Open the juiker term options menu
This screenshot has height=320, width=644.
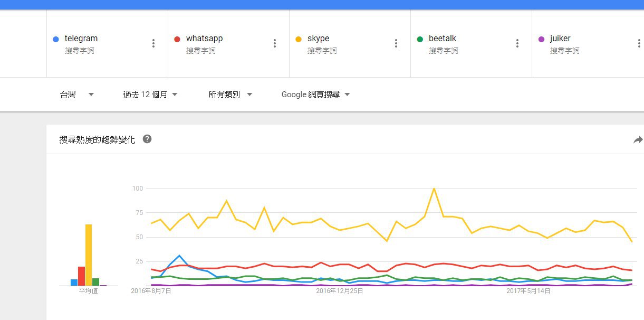point(639,43)
